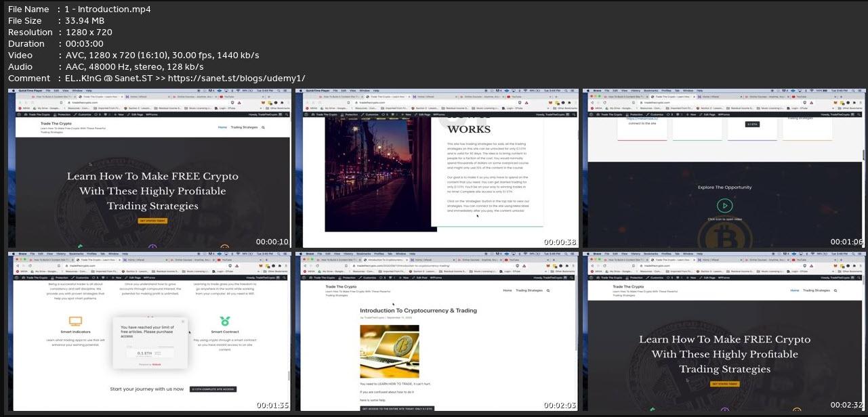The width and height of the screenshot is (868, 417).
Task: Close the free articles limit popup
Action: (183, 321)
